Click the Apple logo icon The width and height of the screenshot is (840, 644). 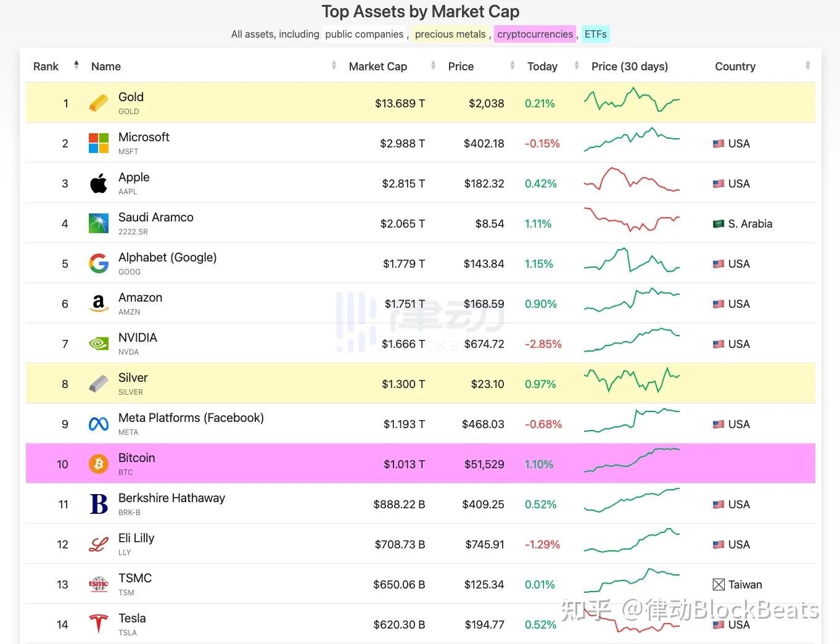pos(98,183)
